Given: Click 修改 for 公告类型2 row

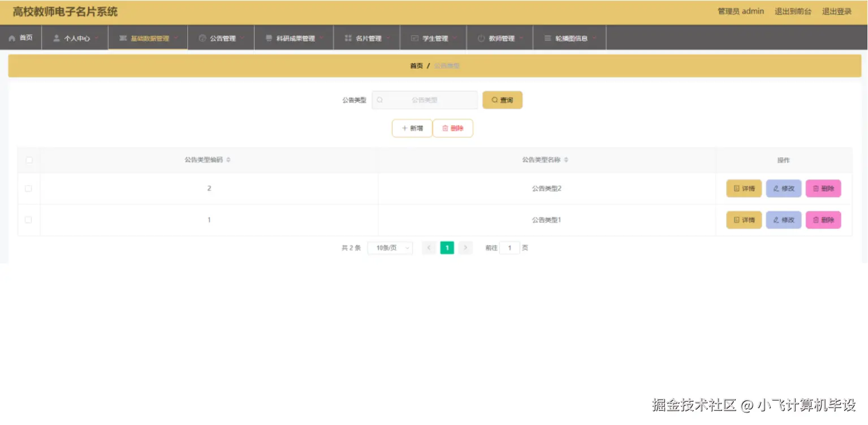Looking at the screenshot, I should tap(784, 188).
